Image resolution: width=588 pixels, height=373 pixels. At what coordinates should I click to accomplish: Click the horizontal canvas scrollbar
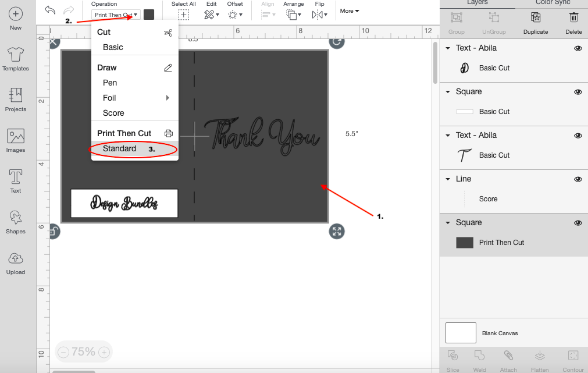[x=74, y=371]
